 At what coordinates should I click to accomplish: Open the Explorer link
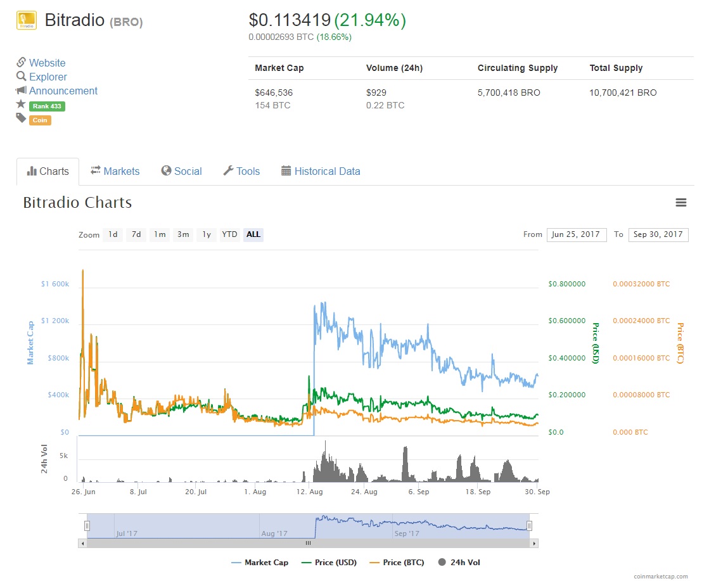point(48,77)
